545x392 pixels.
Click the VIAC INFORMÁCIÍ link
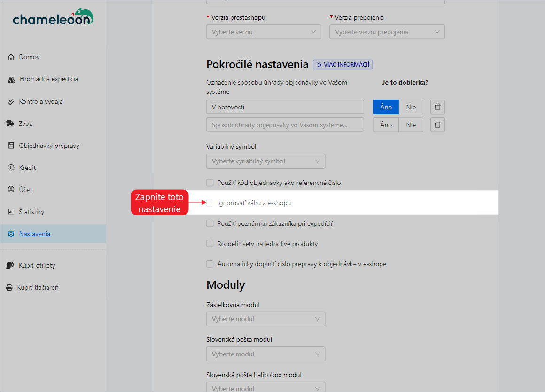tap(343, 64)
